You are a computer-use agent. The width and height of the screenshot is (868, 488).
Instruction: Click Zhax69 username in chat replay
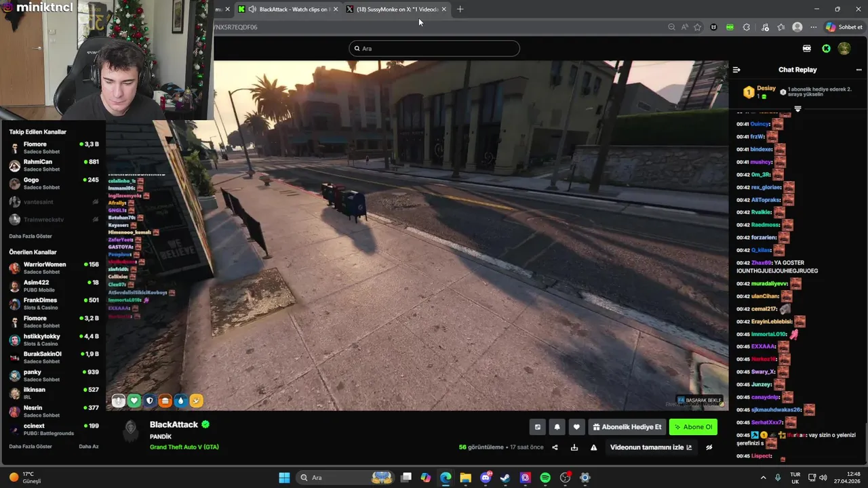[x=762, y=262]
